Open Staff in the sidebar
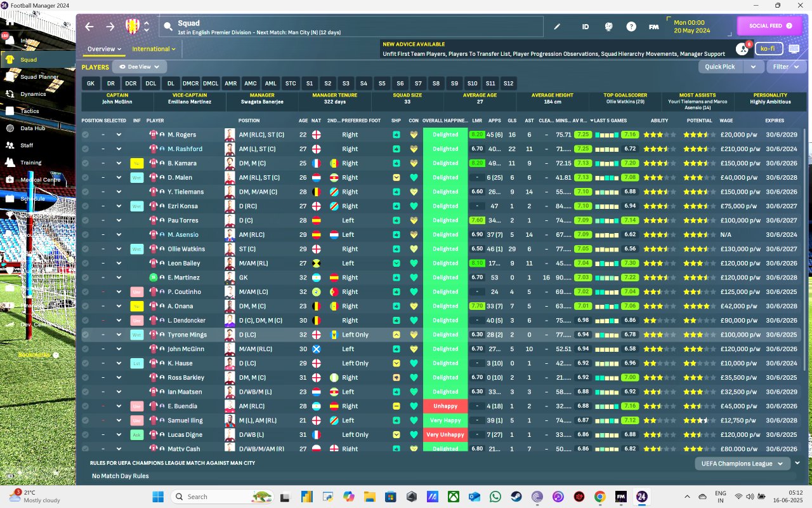 point(38,145)
